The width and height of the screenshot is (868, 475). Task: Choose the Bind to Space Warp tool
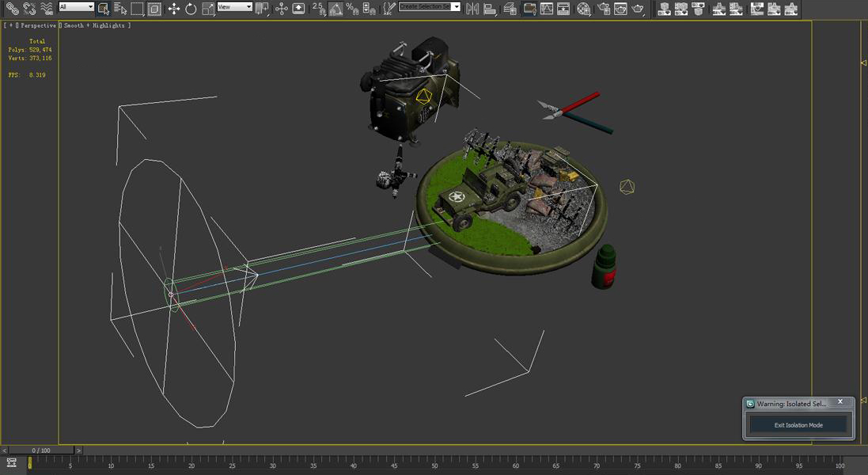tap(47, 8)
